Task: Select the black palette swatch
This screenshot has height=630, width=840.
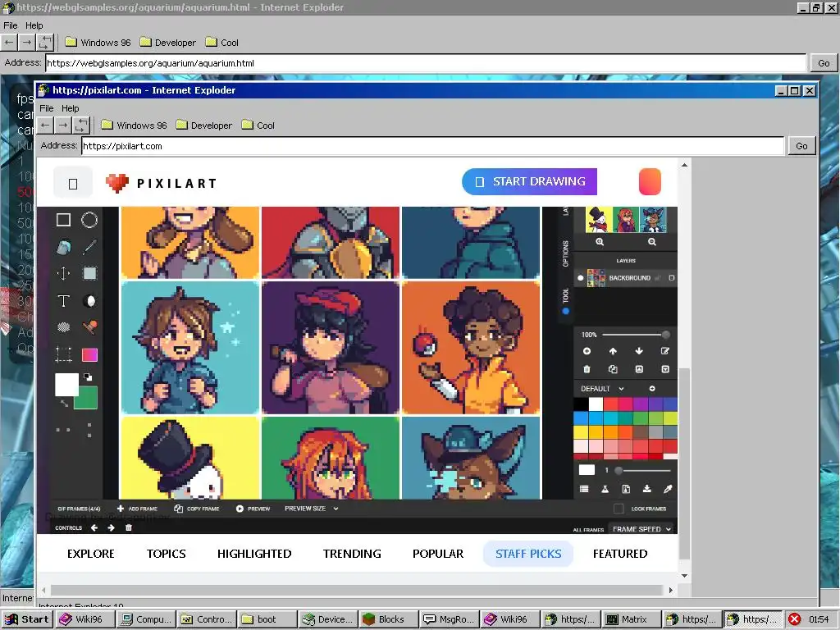Action: pos(581,404)
